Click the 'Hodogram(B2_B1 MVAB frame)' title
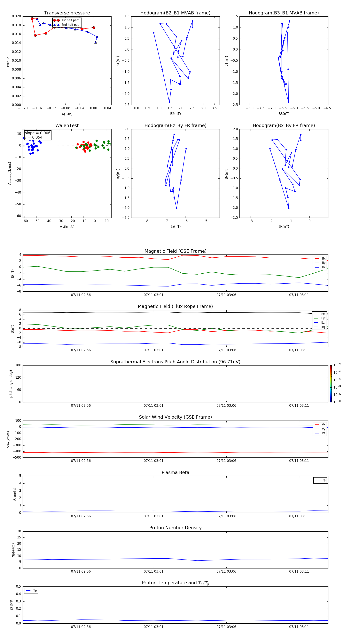The width and height of the screenshot is (351, 644). (175, 13)
